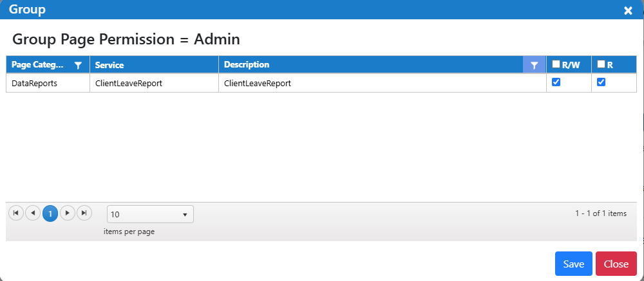
Task: Save the group page permissions
Action: click(x=573, y=264)
